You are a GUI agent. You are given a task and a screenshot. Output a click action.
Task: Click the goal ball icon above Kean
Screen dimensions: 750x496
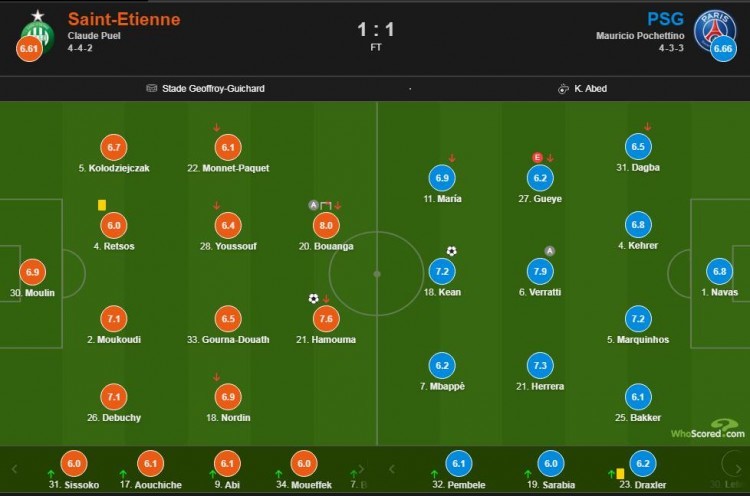pyautogui.click(x=452, y=251)
